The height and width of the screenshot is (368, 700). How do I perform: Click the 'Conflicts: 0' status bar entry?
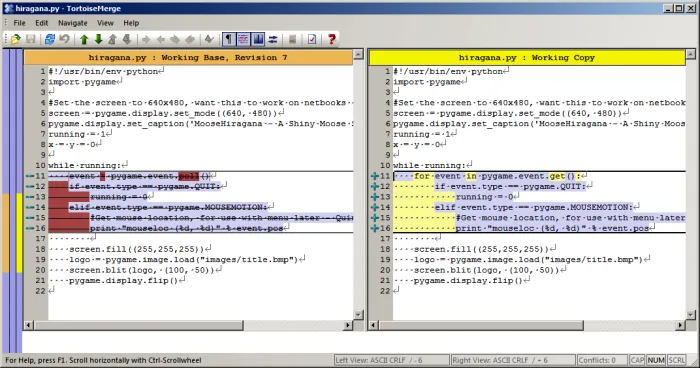tap(601, 360)
